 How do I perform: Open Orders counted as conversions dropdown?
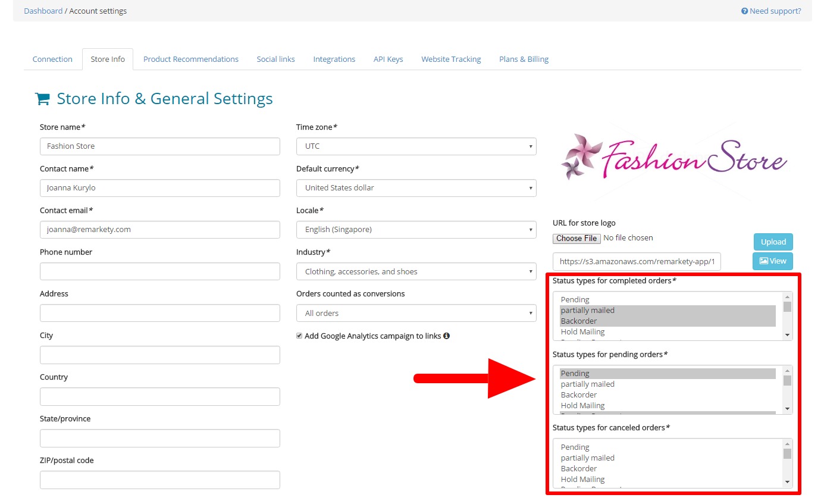[416, 313]
